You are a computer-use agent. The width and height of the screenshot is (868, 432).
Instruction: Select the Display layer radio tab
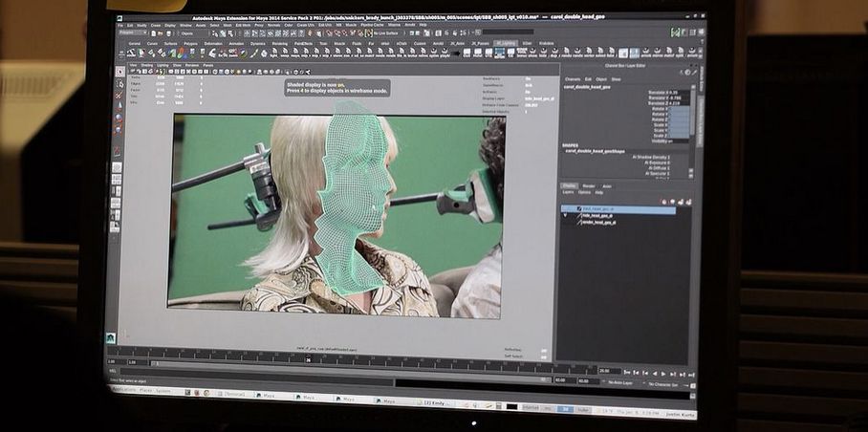click(x=570, y=185)
